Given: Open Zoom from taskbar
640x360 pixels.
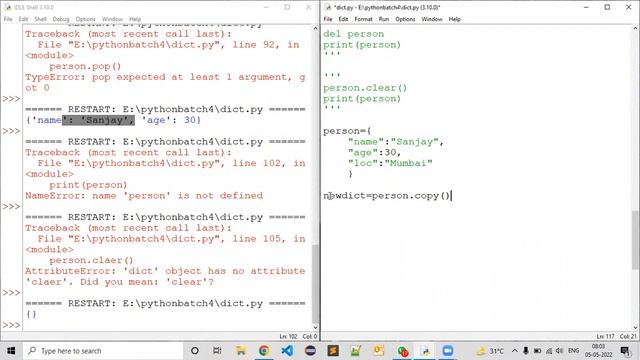Looking at the screenshot, I should (x=448, y=351).
